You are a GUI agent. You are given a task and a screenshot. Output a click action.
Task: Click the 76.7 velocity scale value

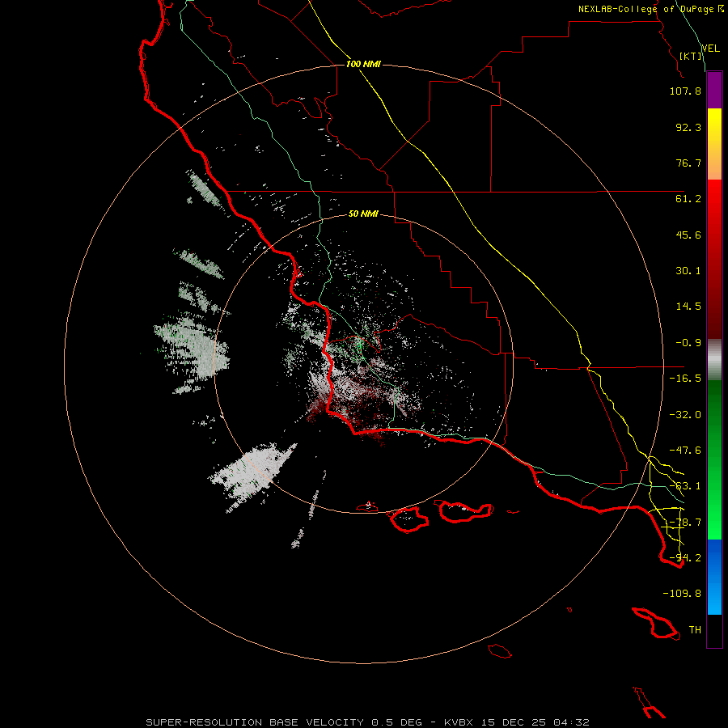(688, 163)
